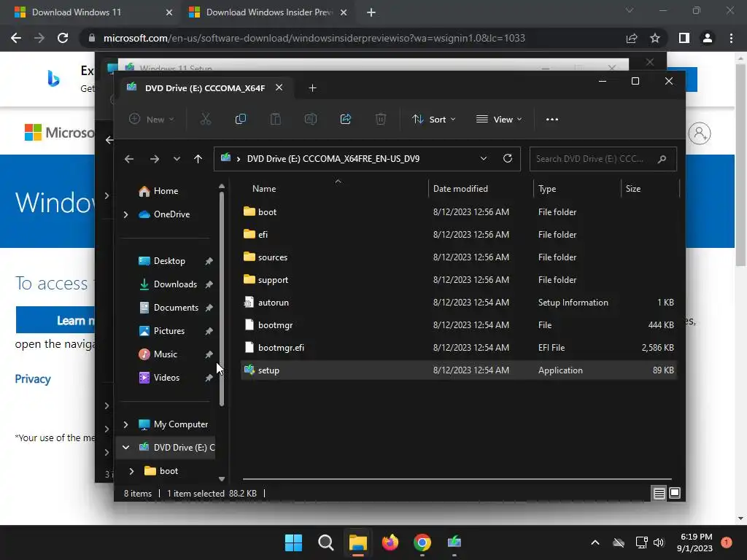The image size is (747, 560).
Task: Open Chrome three-dot menu
Action: click(x=731, y=38)
